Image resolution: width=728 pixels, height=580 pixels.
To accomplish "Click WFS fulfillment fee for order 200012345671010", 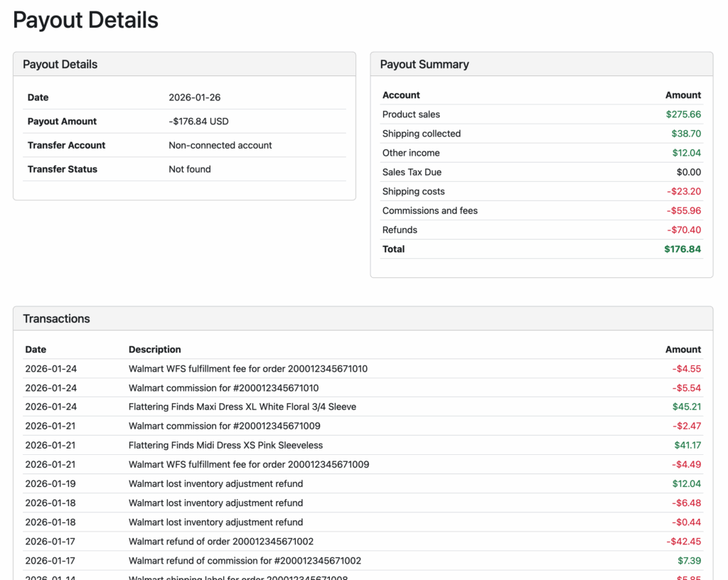I will click(x=248, y=369).
